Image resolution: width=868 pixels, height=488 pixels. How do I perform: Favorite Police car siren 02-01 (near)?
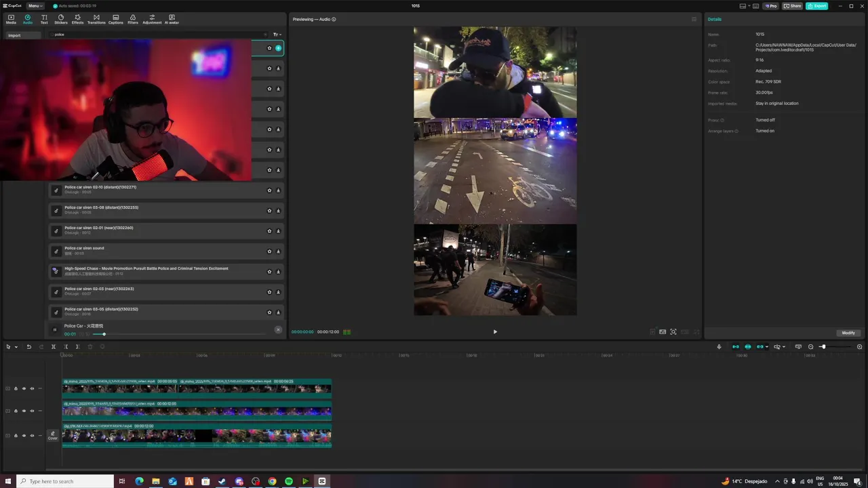(269, 231)
